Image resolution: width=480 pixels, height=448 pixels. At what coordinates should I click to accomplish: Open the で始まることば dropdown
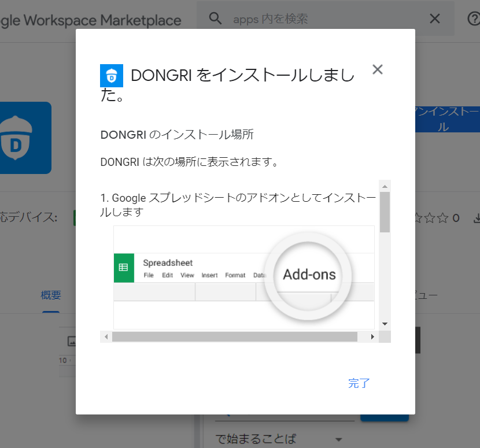[279, 439]
